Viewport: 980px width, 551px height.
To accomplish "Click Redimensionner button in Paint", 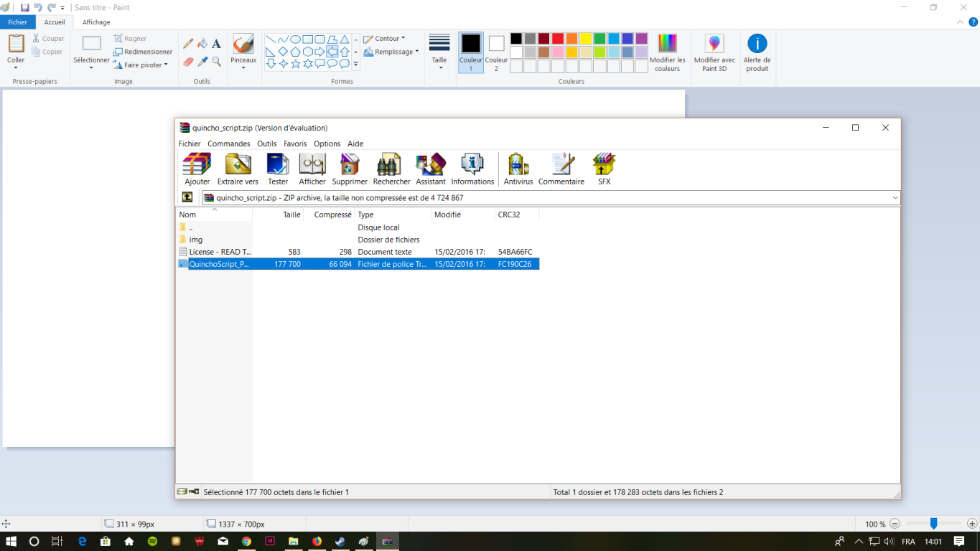I will coord(143,52).
